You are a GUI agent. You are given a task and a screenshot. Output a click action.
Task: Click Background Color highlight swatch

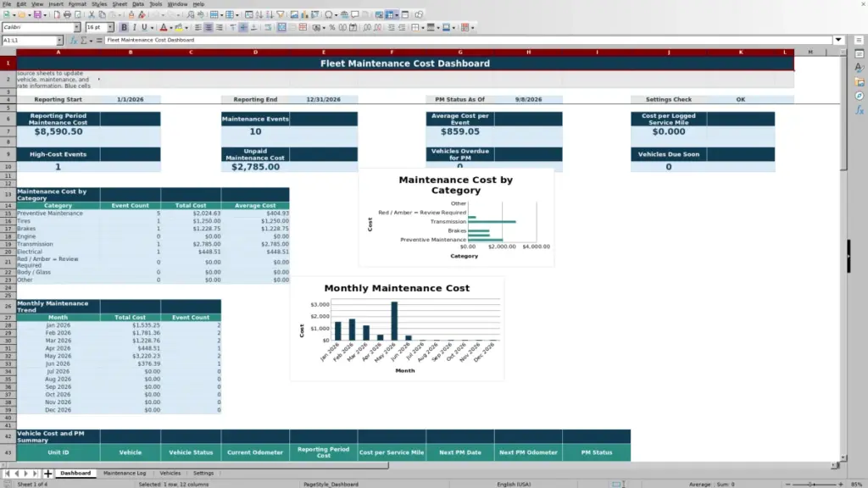tap(179, 27)
